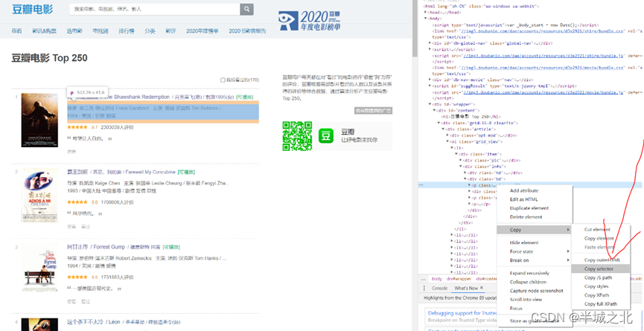644x331 pixels.
Task: Collapse the ol class grid_view node
Action: pyautogui.click(x=447, y=141)
